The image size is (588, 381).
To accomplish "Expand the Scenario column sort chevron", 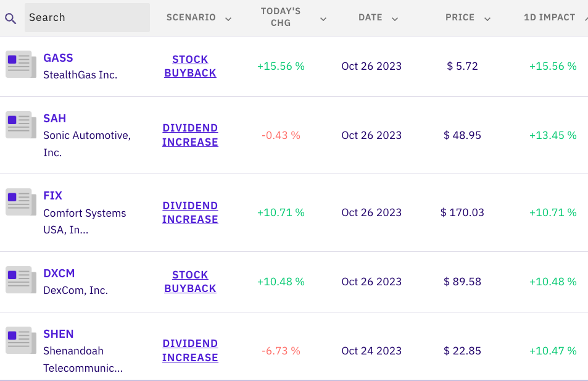I will point(228,19).
